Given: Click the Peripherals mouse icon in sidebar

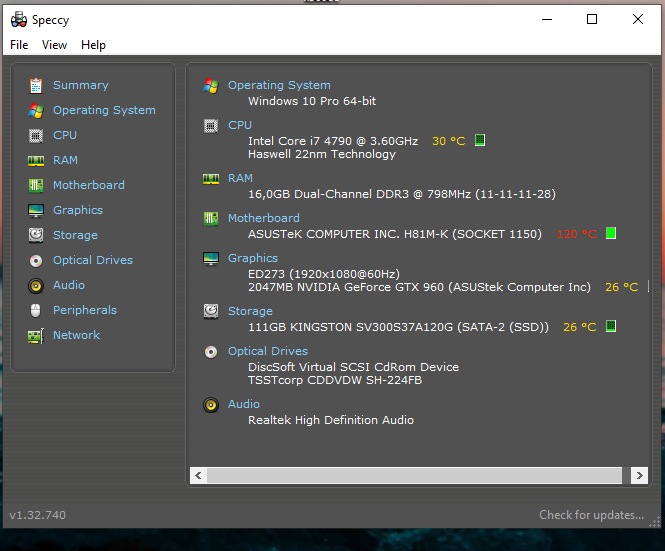Looking at the screenshot, I should 36,310.
